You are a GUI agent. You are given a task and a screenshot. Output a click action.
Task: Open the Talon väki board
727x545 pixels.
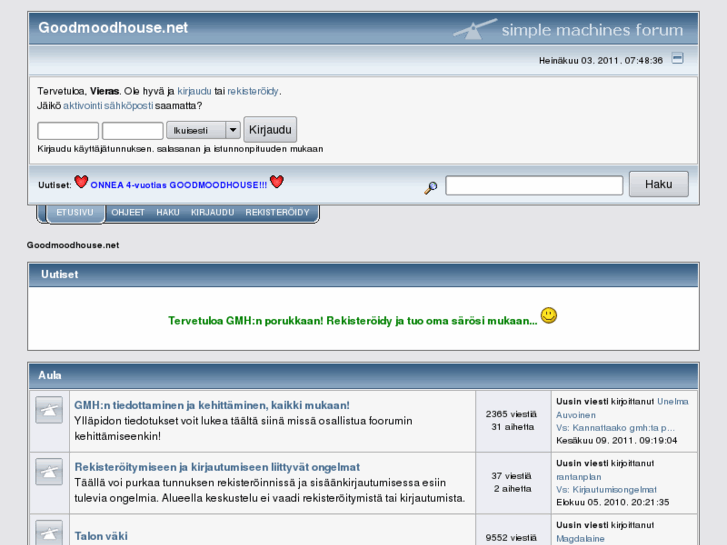pos(101,536)
